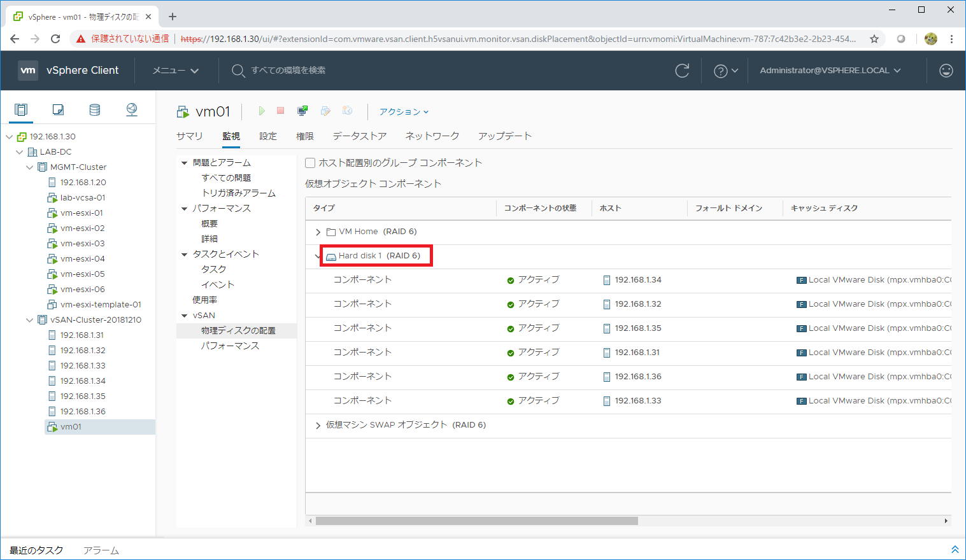The width and height of the screenshot is (966, 560).
Task: Expand the virtual machine SWAP object row
Action: click(318, 426)
